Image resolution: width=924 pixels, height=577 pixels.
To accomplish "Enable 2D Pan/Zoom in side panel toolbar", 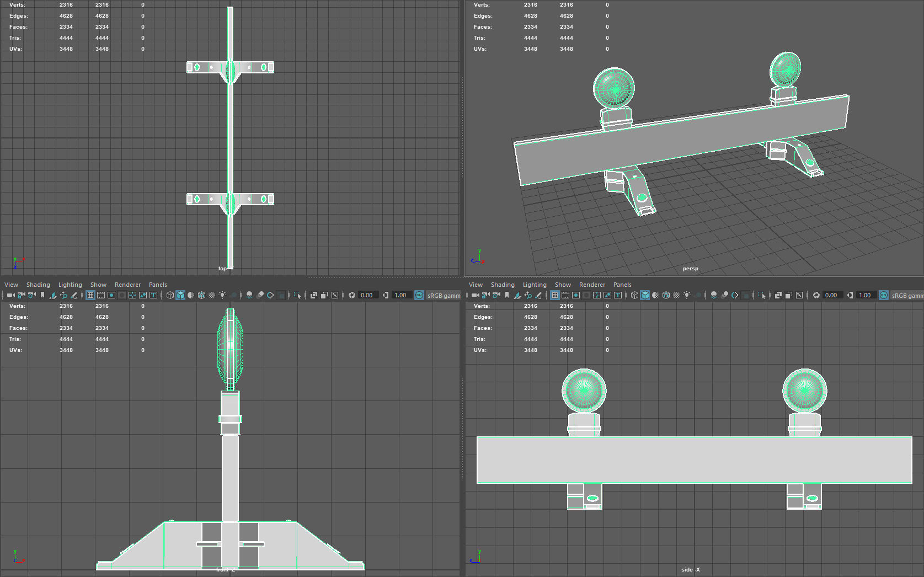I will coord(527,295).
